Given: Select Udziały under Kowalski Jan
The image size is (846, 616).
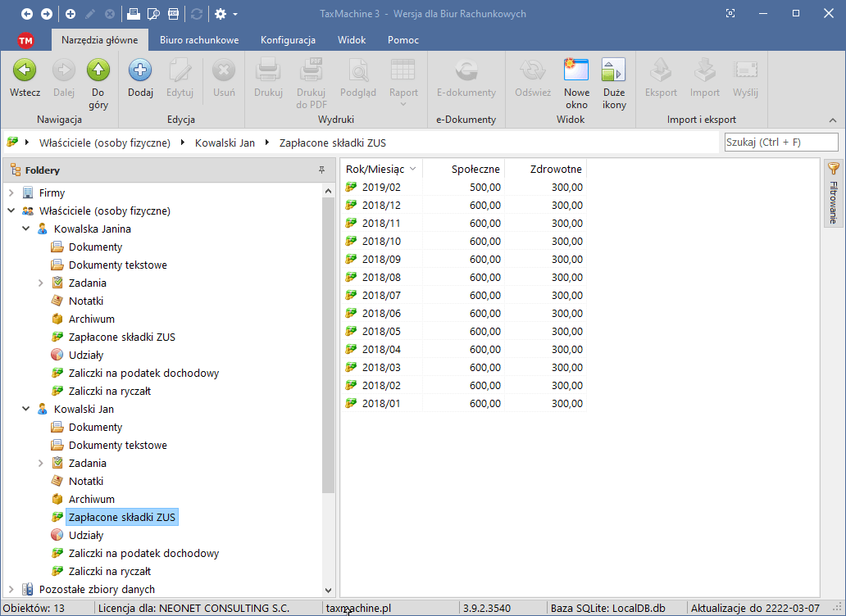Looking at the screenshot, I should click(x=86, y=536).
